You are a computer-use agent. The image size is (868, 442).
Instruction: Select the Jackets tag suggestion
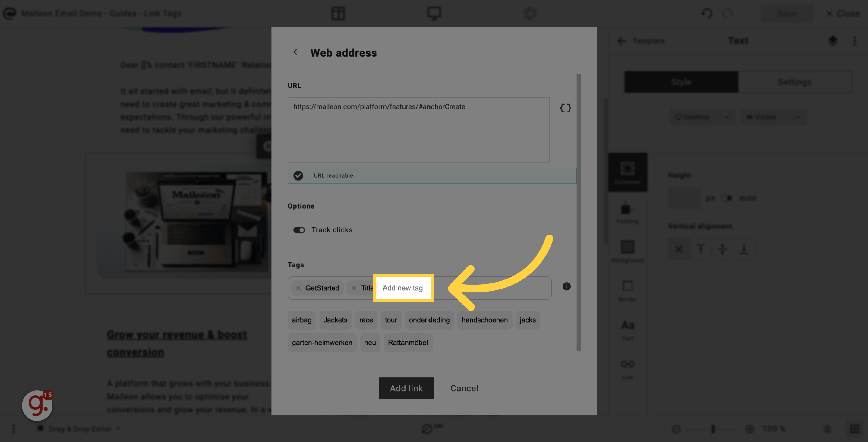(335, 320)
